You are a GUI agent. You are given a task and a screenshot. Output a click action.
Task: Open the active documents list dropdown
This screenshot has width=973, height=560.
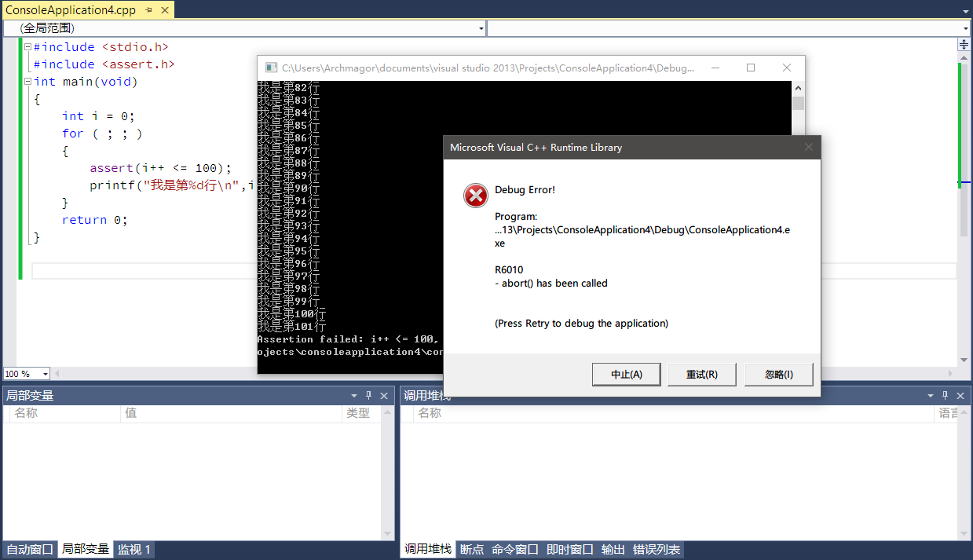pyautogui.click(x=965, y=10)
